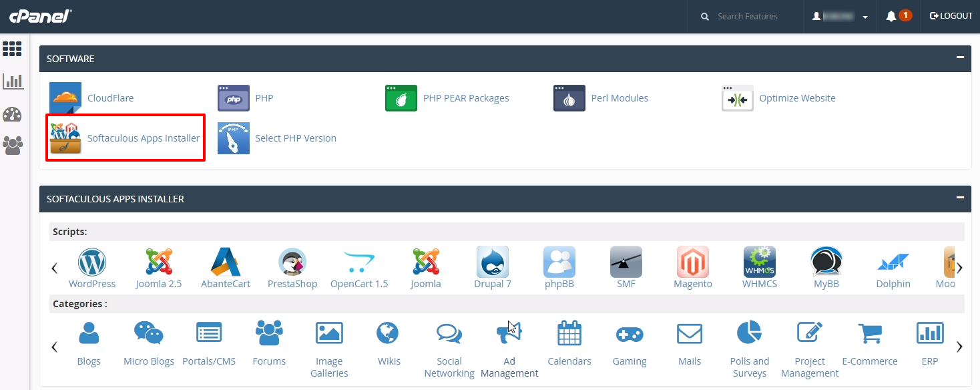Open the Micro Blogs category icon
The image size is (980, 390).
coord(149,333)
